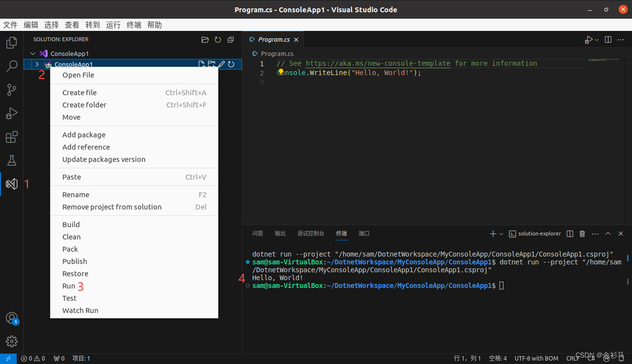
Task: Choose Add reference in context menu
Action: [x=134, y=147]
